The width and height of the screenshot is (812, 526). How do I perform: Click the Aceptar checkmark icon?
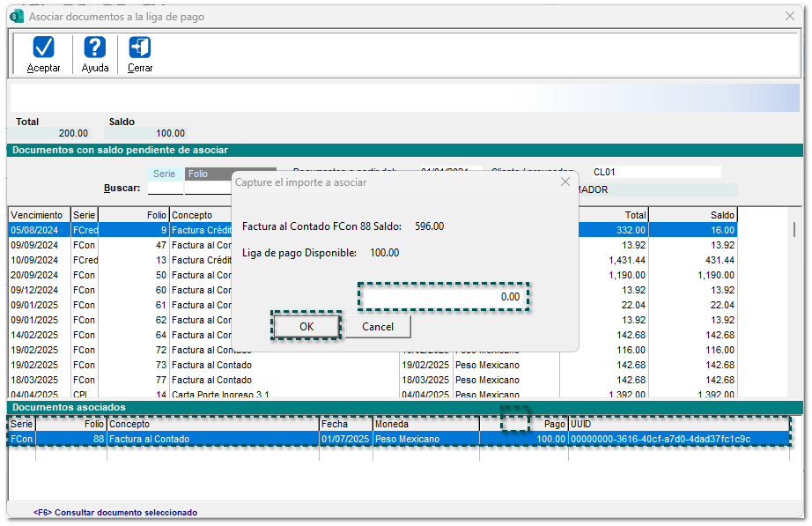(x=43, y=48)
